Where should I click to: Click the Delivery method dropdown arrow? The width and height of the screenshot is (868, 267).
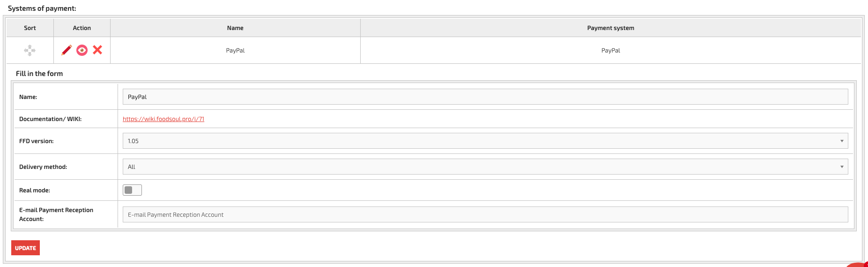point(842,167)
